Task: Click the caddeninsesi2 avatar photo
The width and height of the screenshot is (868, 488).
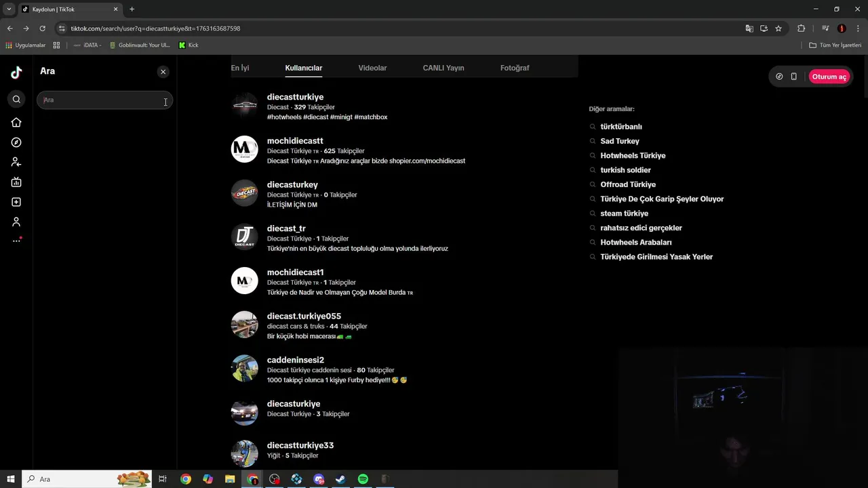Action: point(244,369)
